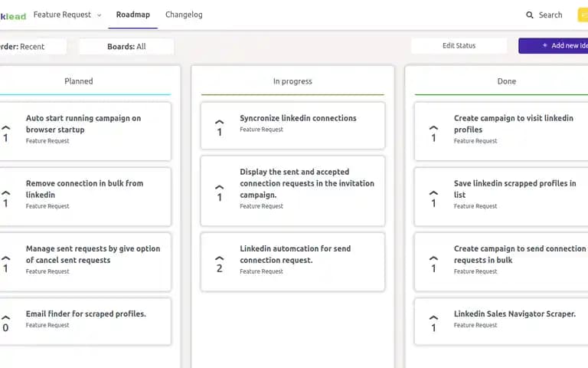Upvote Linkedin automcation for send connection request
This screenshot has height=368, width=588.
220,258
